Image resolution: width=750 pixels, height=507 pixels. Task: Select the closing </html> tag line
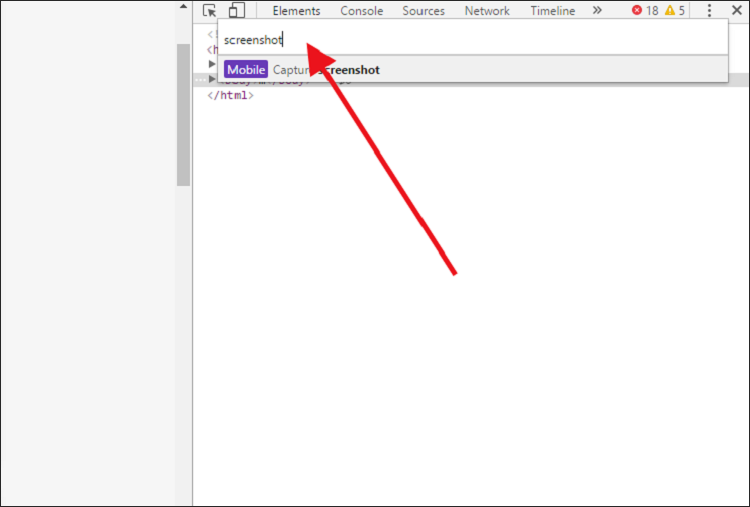tap(230, 96)
